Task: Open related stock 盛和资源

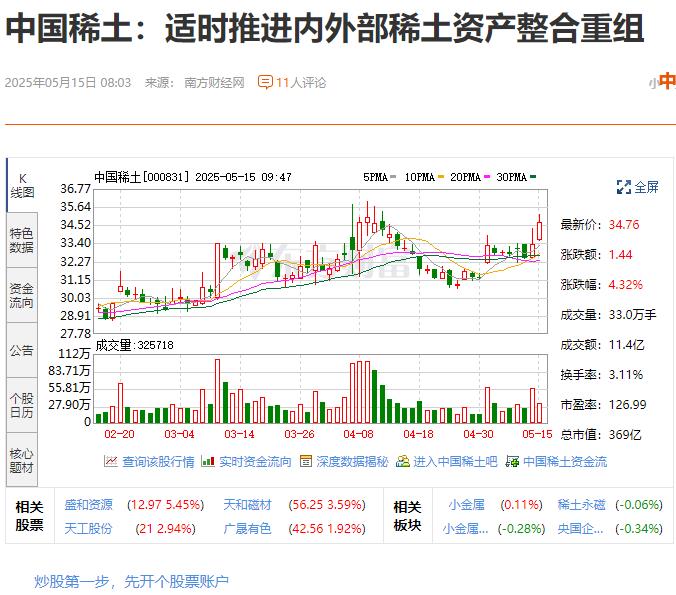Action: click(x=88, y=504)
